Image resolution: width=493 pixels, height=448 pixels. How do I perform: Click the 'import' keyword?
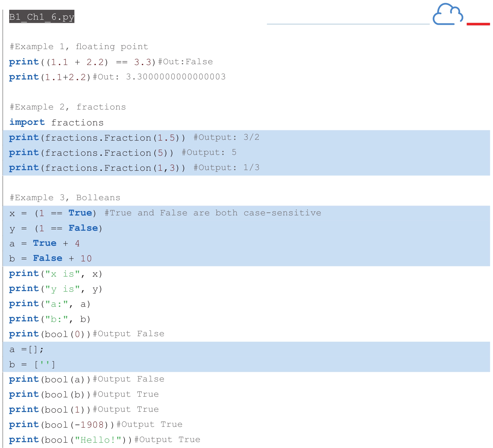point(27,122)
